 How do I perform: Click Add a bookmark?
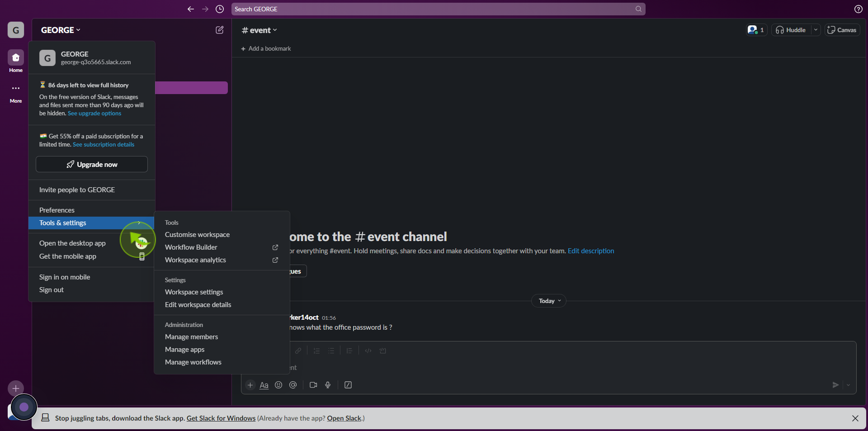coord(266,48)
